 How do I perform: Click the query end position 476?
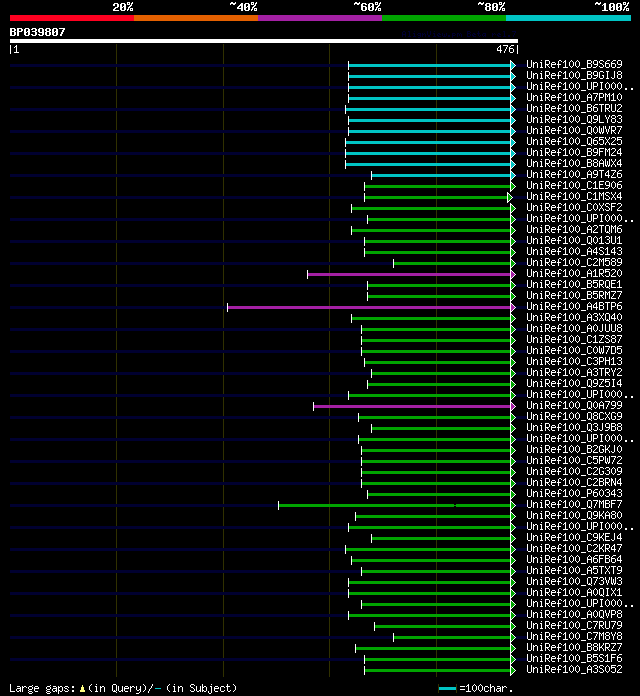tap(505, 49)
